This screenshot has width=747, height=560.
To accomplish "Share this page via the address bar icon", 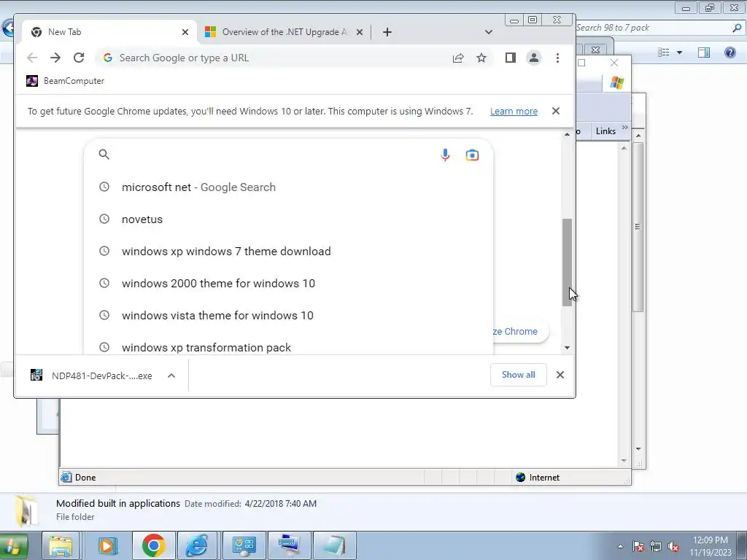I will tap(458, 58).
